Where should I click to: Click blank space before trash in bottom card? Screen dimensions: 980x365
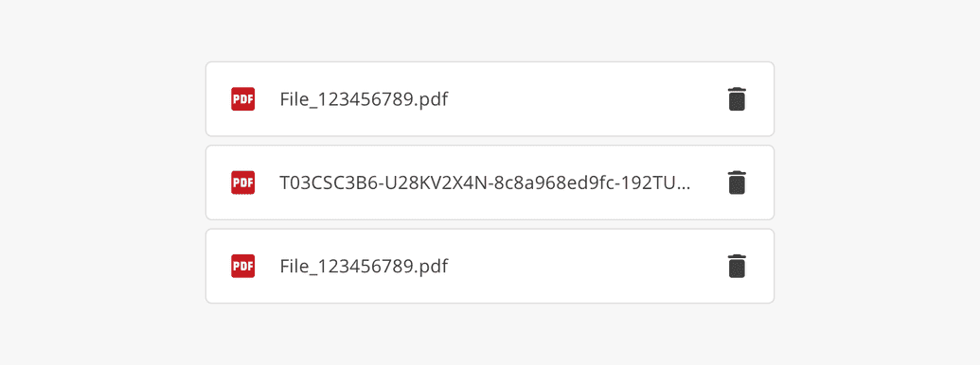pyautogui.click(x=587, y=267)
